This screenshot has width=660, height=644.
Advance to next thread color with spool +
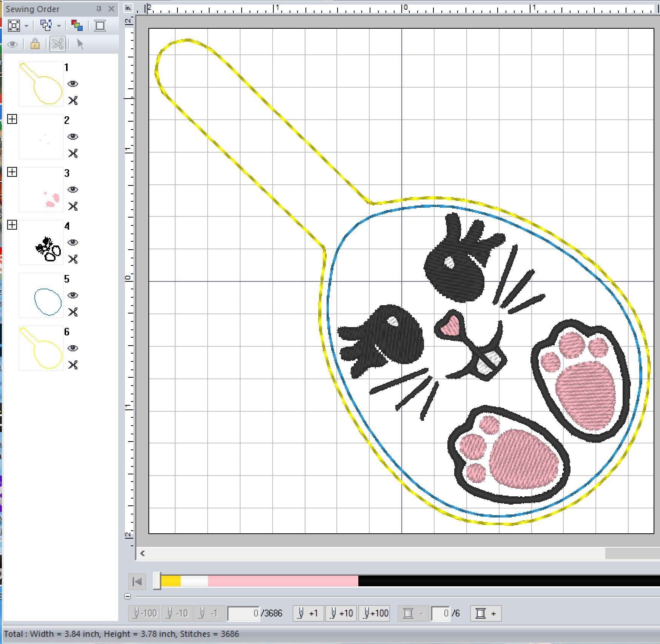click(x=486, y=613)
